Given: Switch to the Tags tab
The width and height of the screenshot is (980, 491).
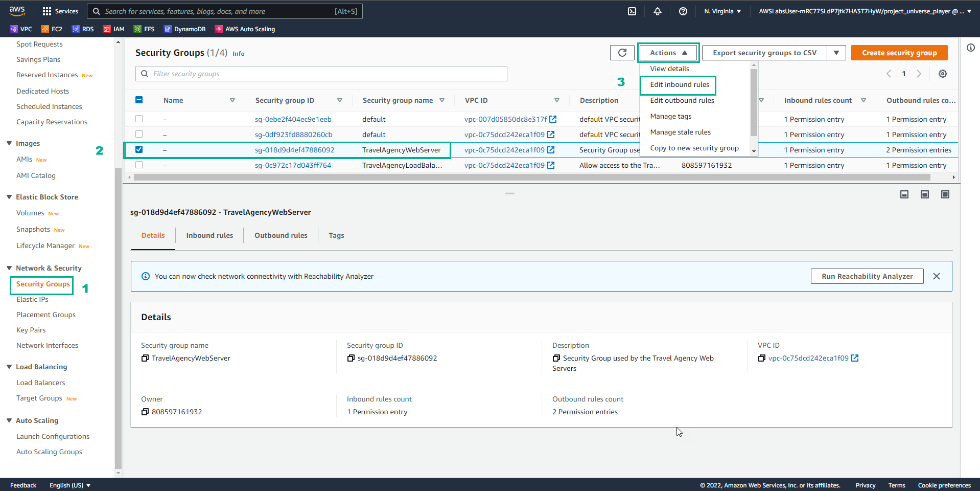Looking at the screenshot, I should [x=336, y=235].
